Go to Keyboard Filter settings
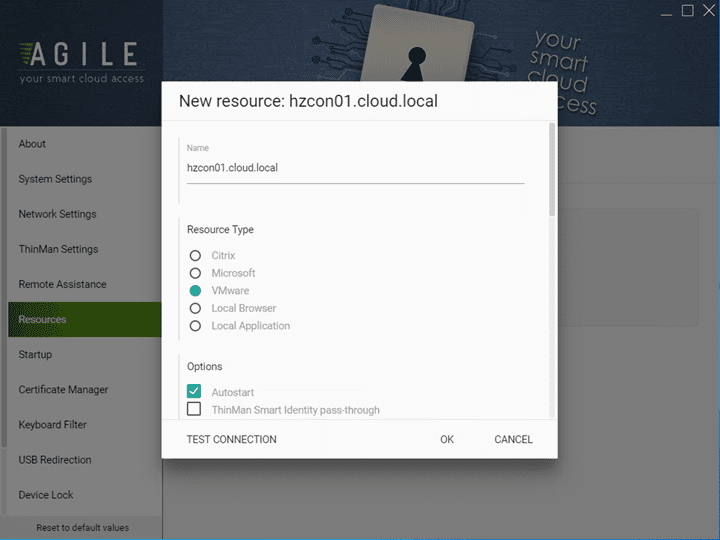 pos(84,425)
